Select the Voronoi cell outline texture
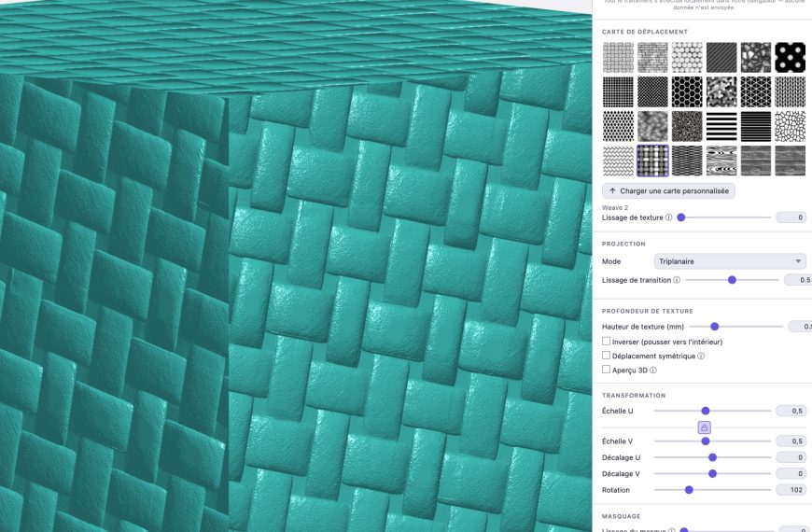 (791, 126)
